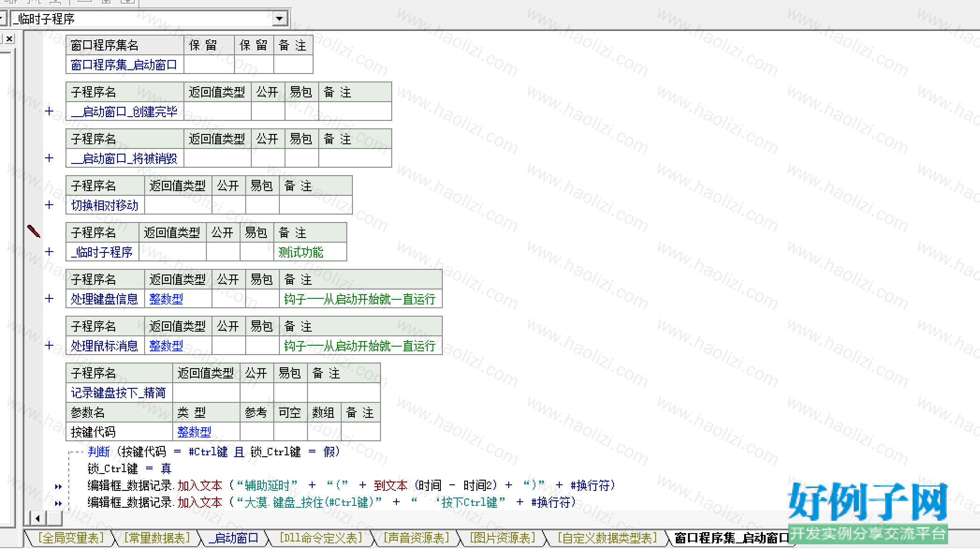Click the 窗口程序集名 column header
The image size is (980, 549).
(x=124, y=45)
